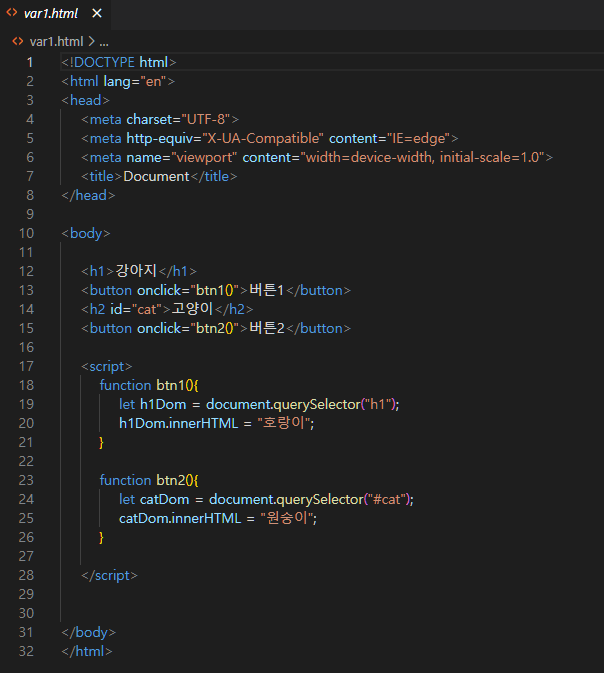This screenshot has height=673, width=604.
Task: Click line number 32 in the gutter
Action: tap(26, 651)
